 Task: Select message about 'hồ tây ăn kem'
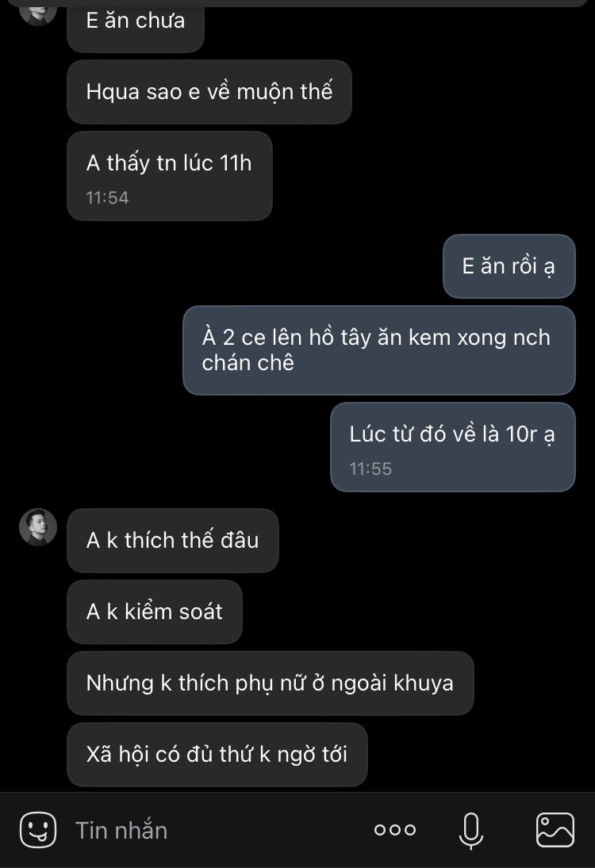378,350
